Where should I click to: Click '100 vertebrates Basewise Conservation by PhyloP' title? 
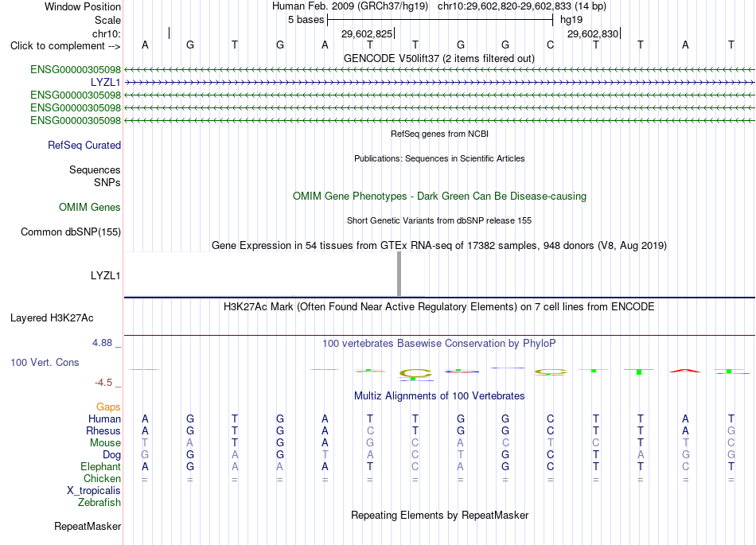click(439, 344)
